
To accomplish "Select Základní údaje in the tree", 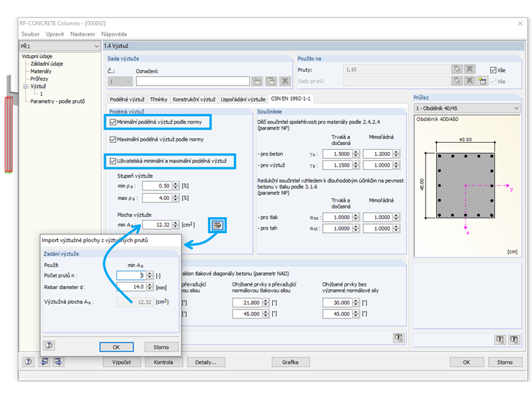I will (x=47, y=64).
